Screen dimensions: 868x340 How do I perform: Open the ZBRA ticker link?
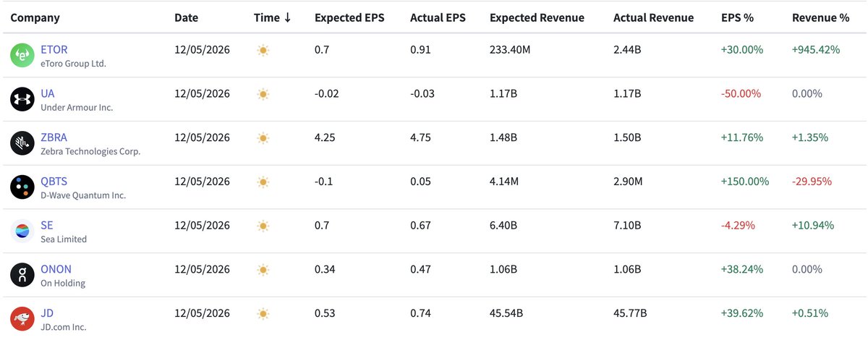54,137
